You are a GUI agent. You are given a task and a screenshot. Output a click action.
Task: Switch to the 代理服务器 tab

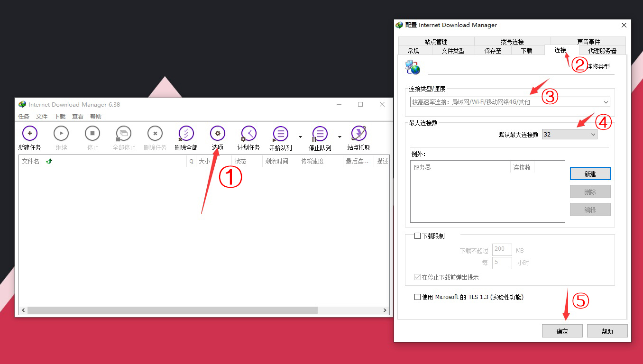(x=602, y=51)
